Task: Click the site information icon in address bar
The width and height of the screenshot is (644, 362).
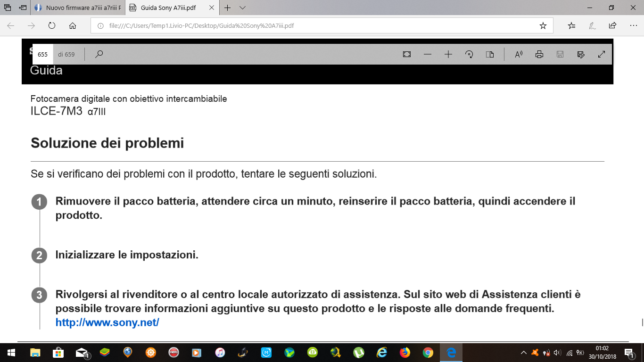Action: tap(100, 25)
